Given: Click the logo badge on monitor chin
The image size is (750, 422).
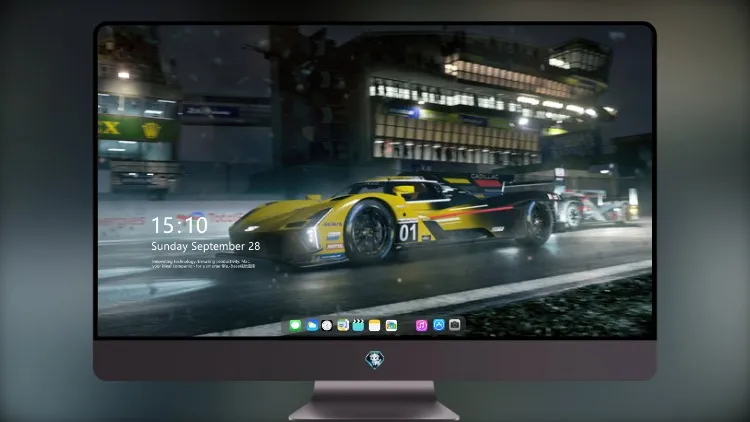Looking at the screenshot, I should point(375,360).
